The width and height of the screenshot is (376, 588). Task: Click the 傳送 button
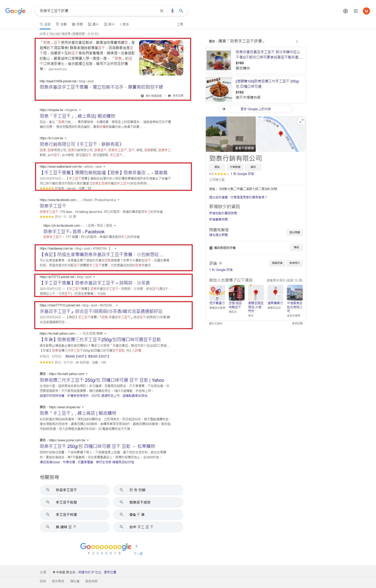pos(296,247)
